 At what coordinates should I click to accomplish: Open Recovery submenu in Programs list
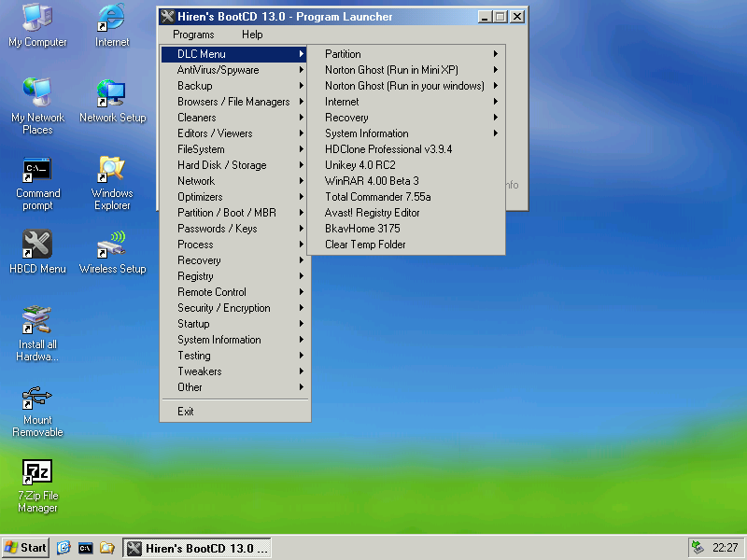234,260
